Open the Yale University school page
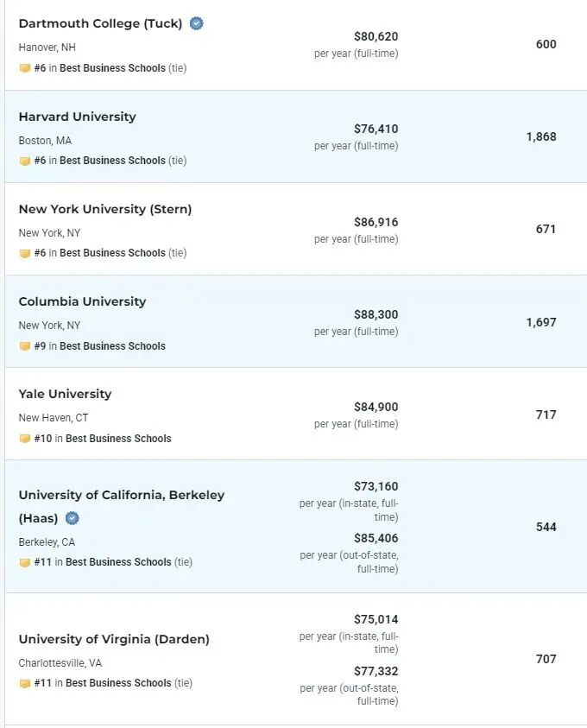 pos(65,394)
